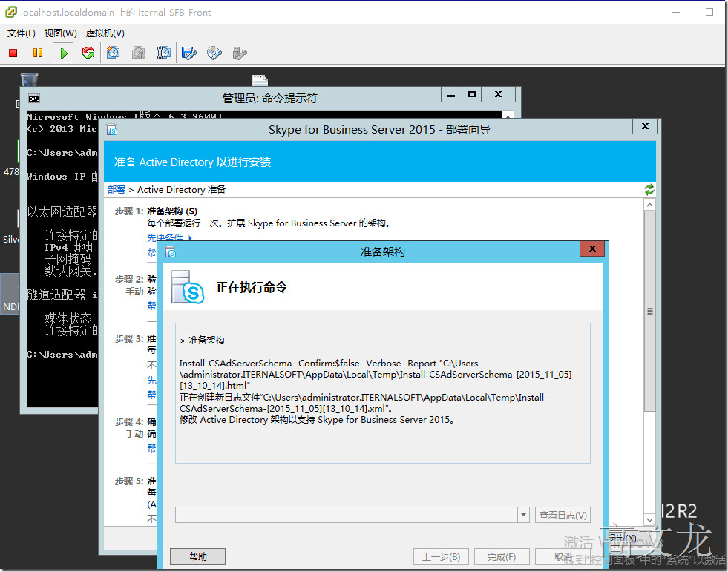Close the 准备架构 dialog with the red X
Viewport: 728px width, 572px height.
point(592,249)
